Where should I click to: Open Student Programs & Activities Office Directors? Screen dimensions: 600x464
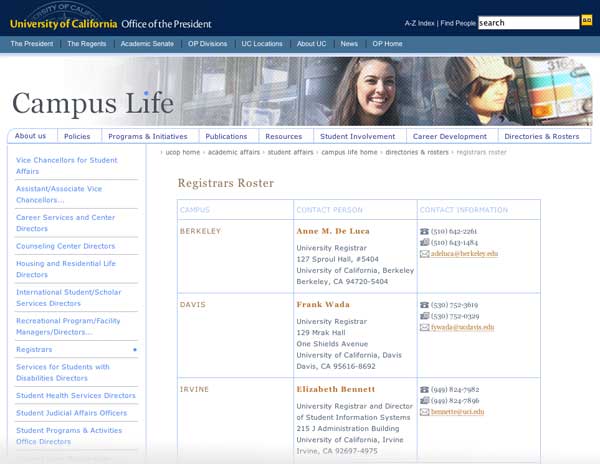click(69, 436)
